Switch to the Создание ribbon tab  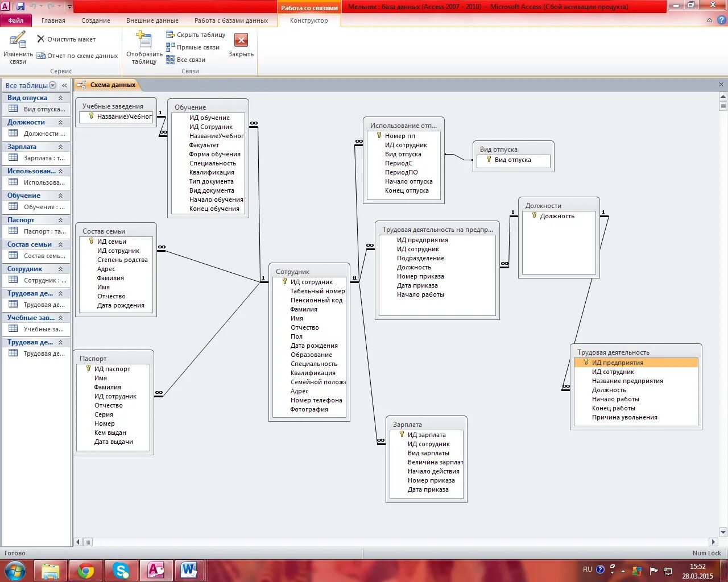tap(96, 20)
